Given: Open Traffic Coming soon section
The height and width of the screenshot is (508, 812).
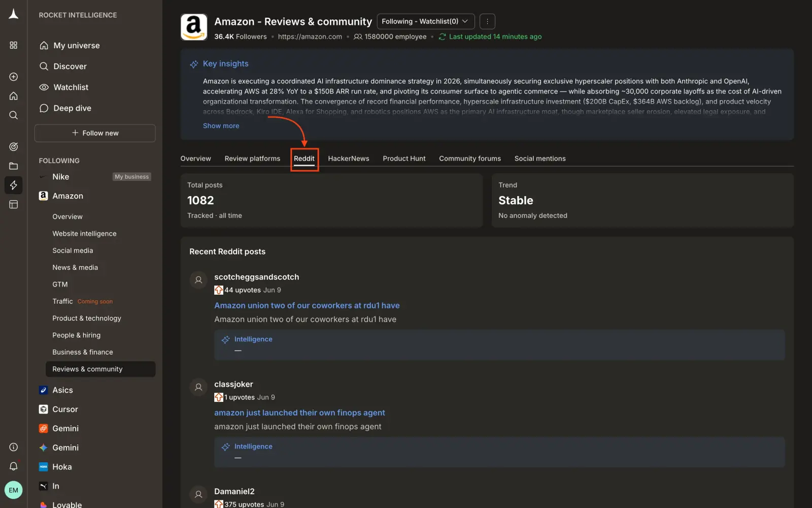Looking at the screenshot, I should 82,301.
